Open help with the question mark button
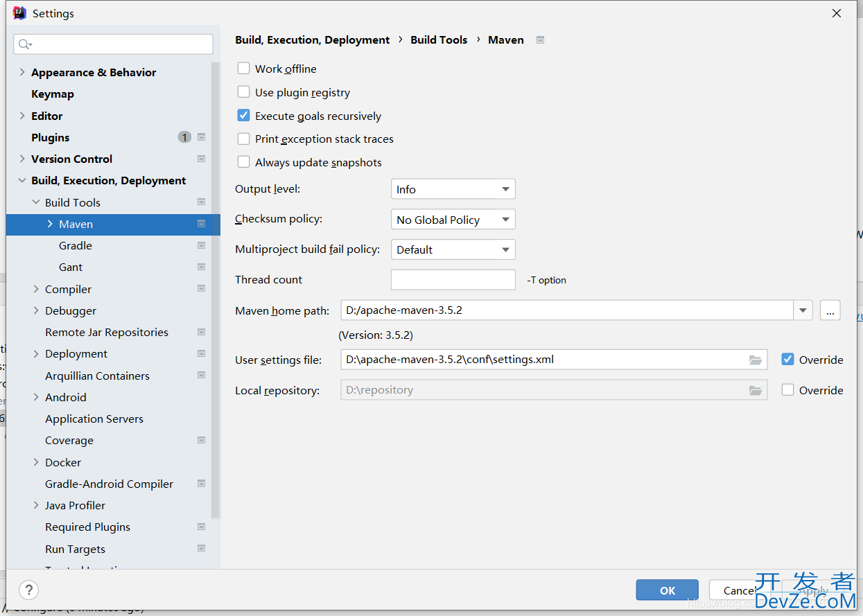 pyautogui.click(x=28, y=590)
